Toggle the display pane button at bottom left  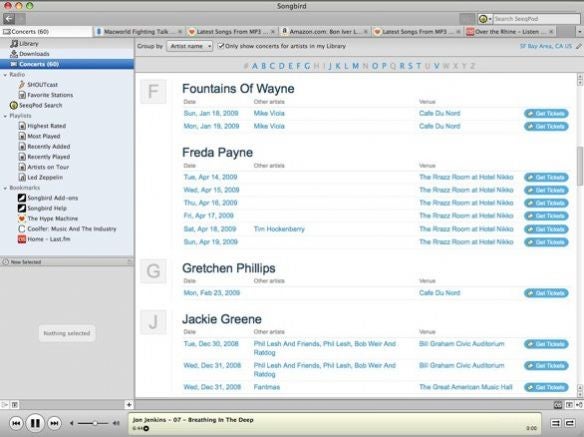[15, 405]
